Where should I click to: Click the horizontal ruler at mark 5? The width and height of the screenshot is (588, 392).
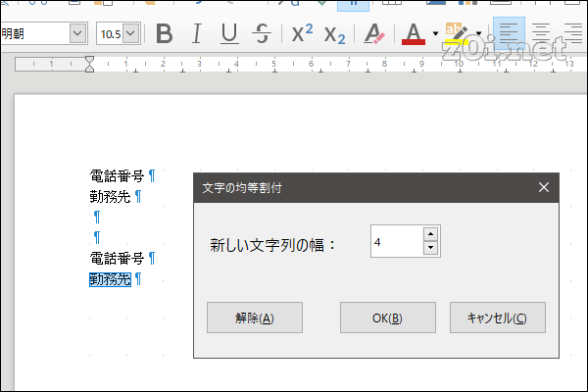pyautogui.click(x=274, y=64)
